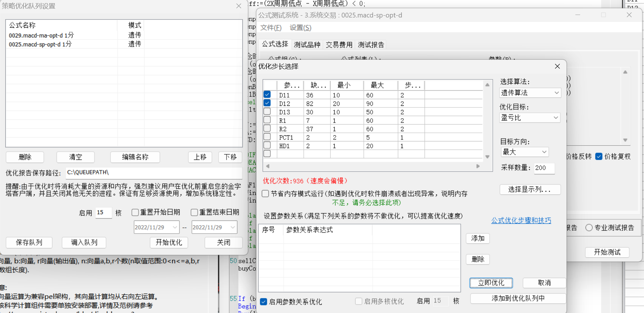
Task: Select 专业测试报告 radio button
Action: tap(589, 228)
